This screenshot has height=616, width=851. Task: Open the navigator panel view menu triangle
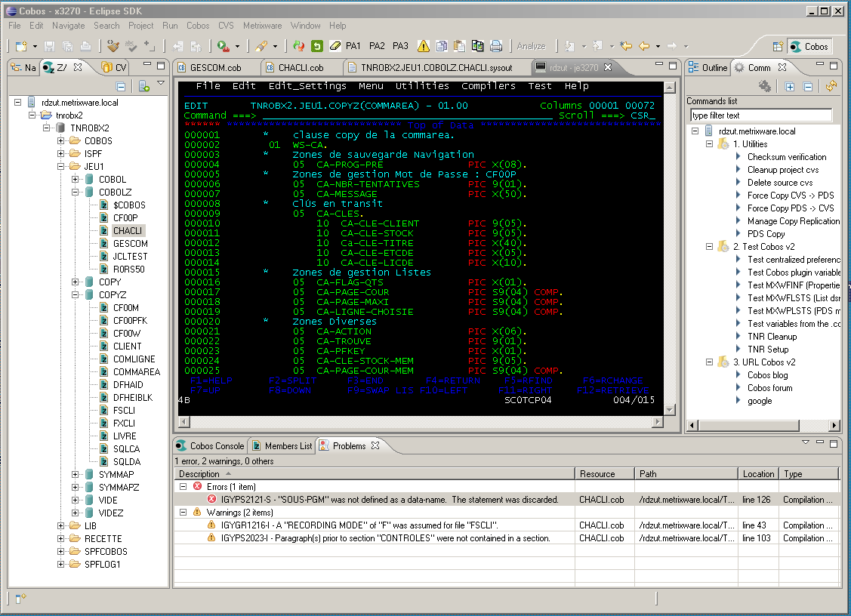click(x=161, y=84)
